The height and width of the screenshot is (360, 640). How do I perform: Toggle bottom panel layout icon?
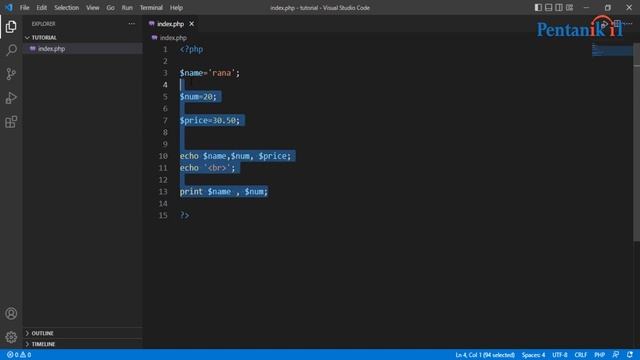(549, 7)
